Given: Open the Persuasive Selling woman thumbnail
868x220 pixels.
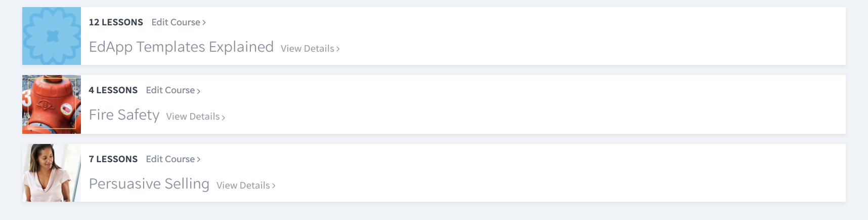Looking at the screenshot, I should point(52,173).
